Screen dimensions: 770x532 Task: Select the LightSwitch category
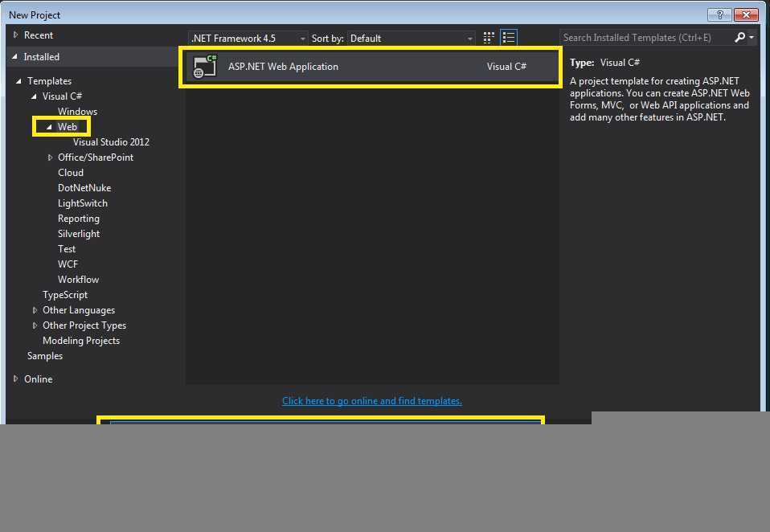pyautogui.click(x=83, y=203)
